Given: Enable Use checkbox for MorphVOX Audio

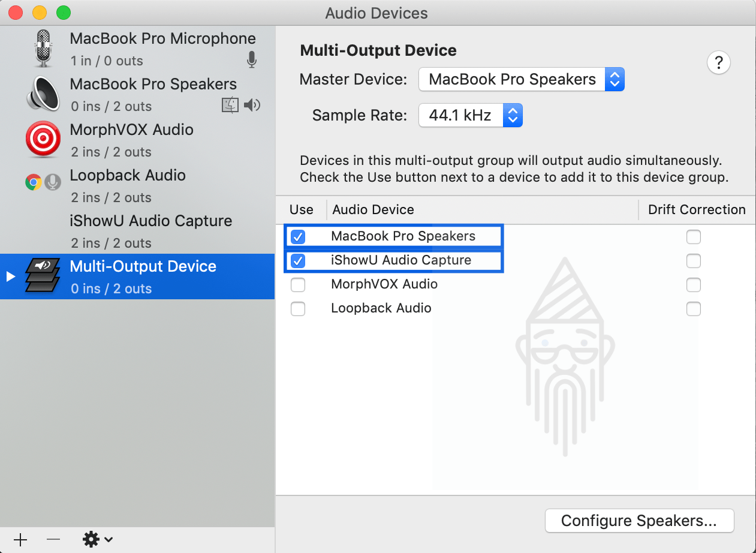Looking at the screenshot, I should coord(298,285).
